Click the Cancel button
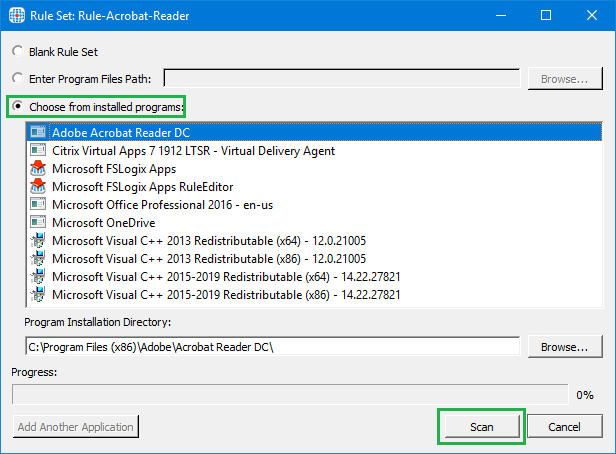 (x=565, y=427)
